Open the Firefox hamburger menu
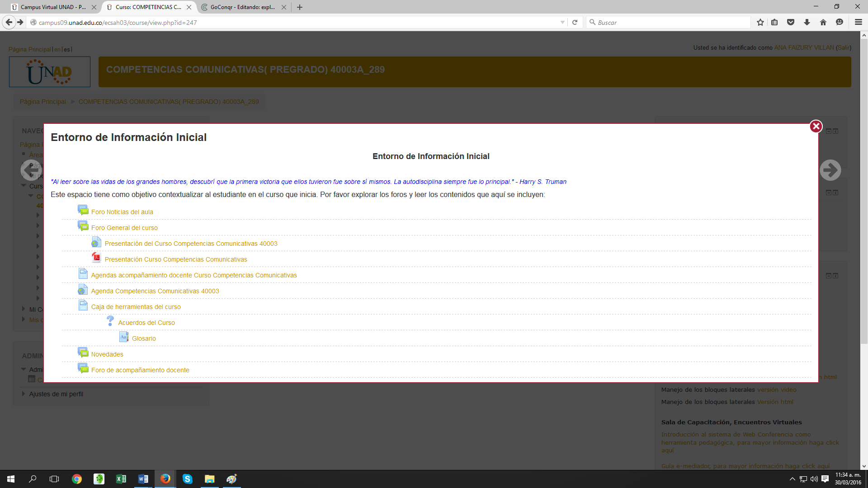The width and height of the screenshot is (868, 488). point(858,23)
